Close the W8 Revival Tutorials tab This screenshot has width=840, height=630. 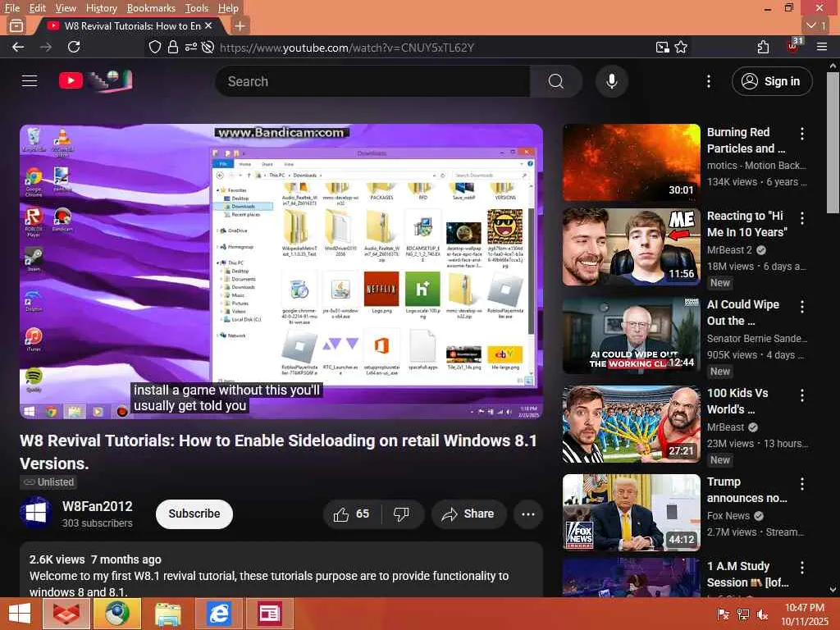click(208, 25)
